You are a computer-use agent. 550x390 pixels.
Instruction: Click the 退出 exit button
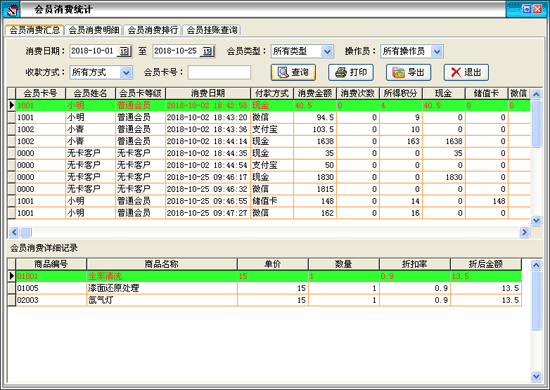(x=466, y=72)
